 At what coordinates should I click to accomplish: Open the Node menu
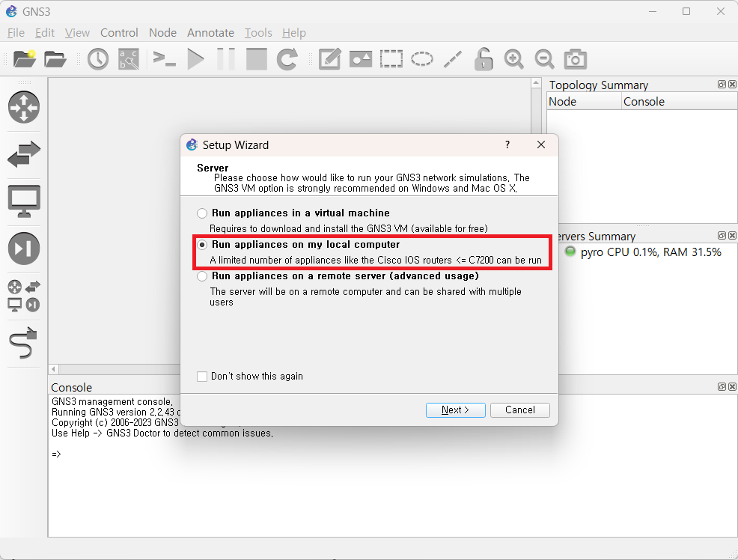[x=162, y=32]
